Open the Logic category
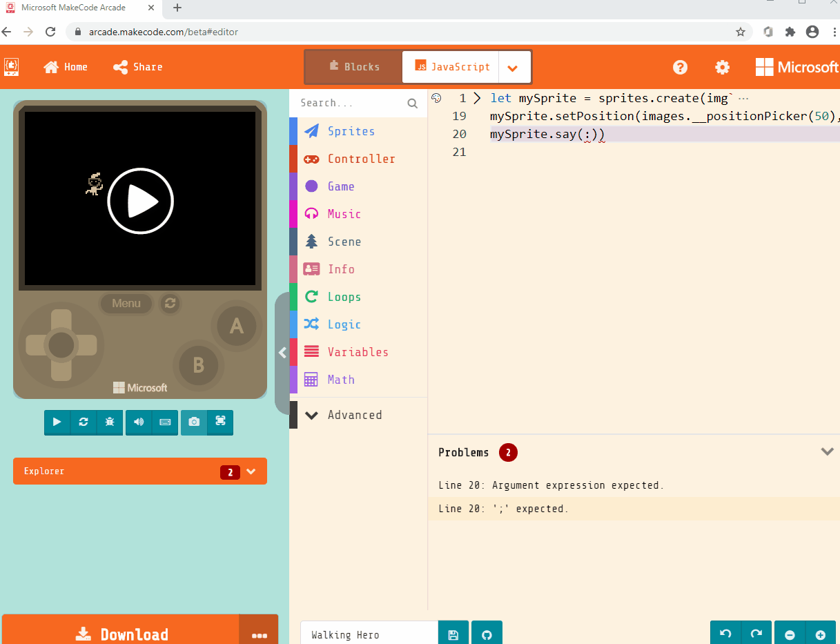The height and width of the screenshot is (644, 840). pos(359,324)
